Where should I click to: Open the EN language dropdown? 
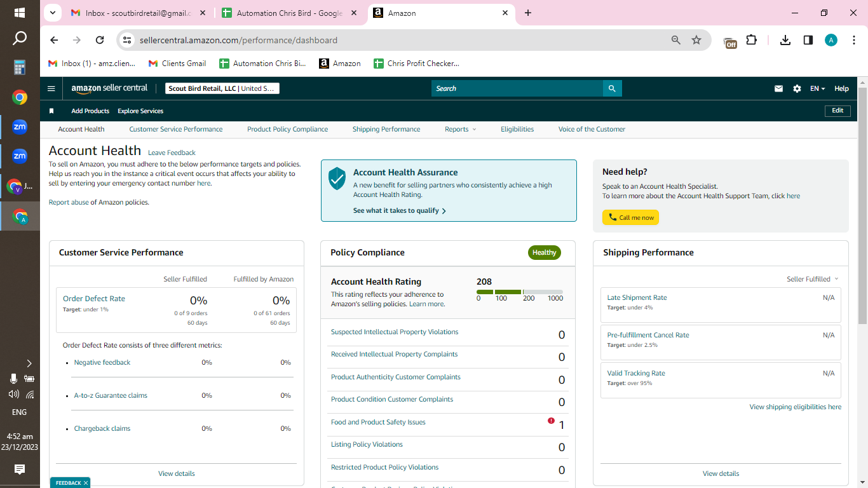(817, 89)
